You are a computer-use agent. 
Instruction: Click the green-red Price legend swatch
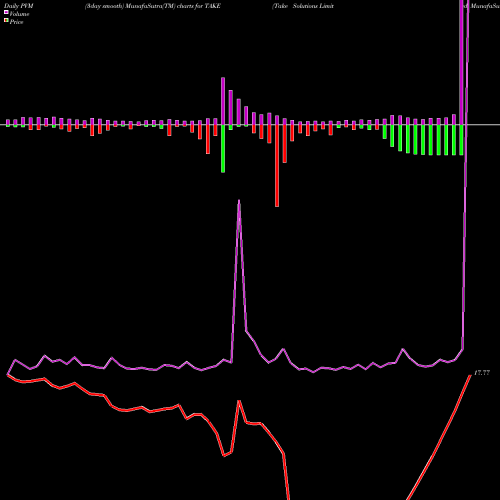6,21
